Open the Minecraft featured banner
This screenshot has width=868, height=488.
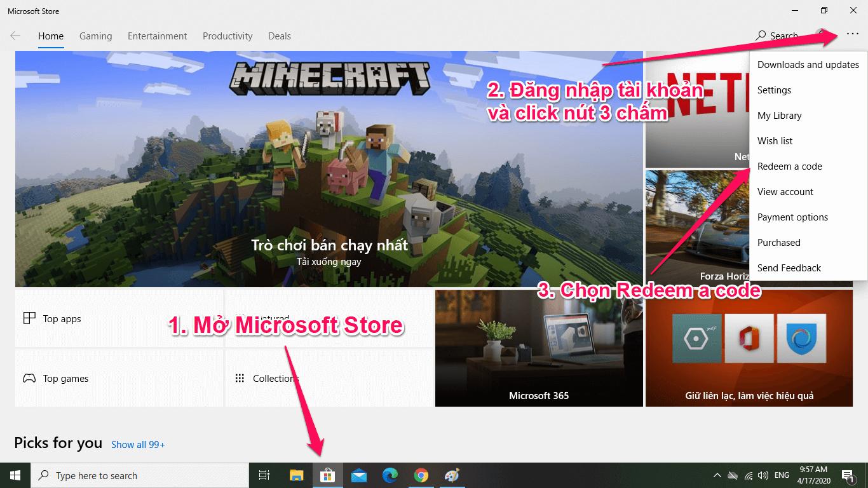tap(329, 169)
